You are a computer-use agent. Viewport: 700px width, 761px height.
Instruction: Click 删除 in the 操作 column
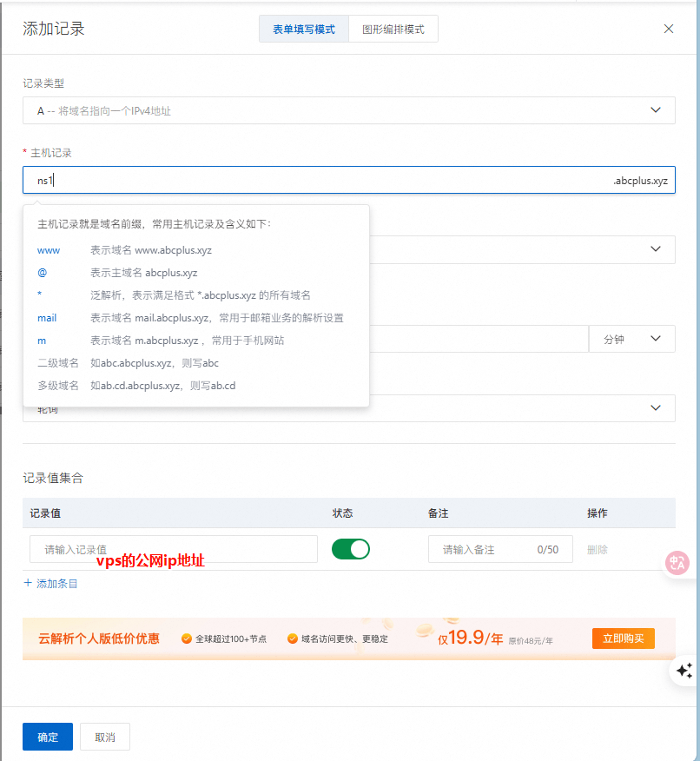click(x=598, y=550)
